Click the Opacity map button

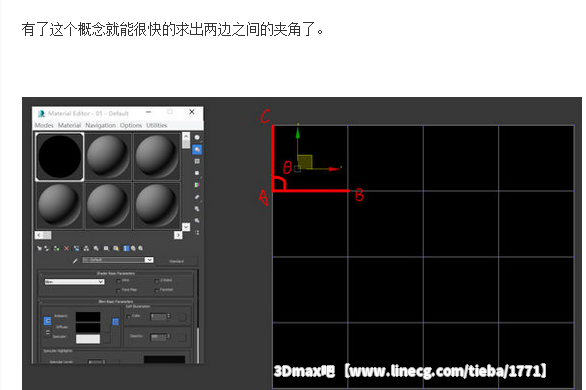[x=182, y=337]
